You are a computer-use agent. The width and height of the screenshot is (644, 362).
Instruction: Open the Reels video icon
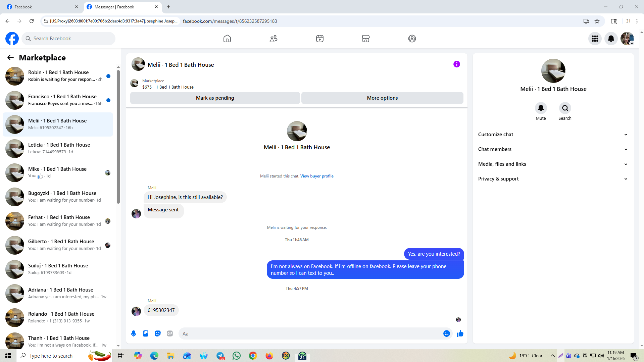[320, 39]
